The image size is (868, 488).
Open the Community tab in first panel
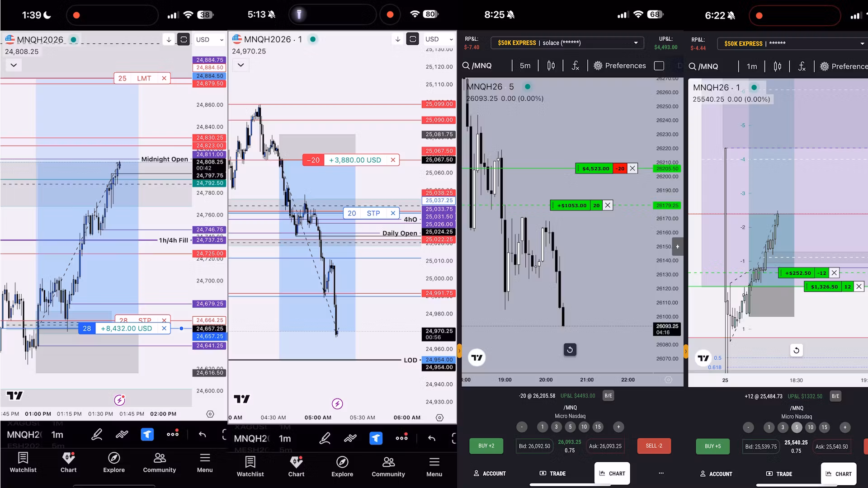[159, 463]
